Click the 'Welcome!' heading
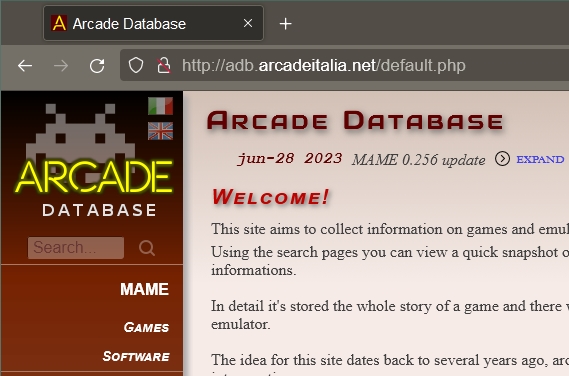569x376 pixels. pos(270,197)
